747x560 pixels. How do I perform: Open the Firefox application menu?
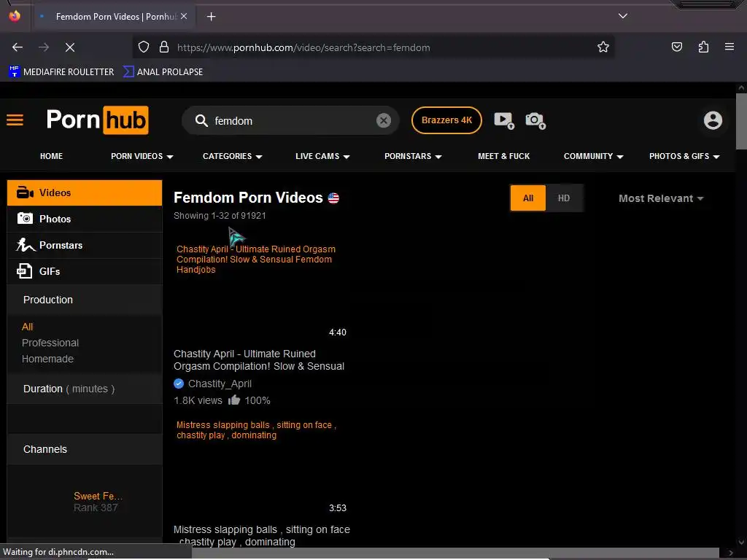point(729,47)
